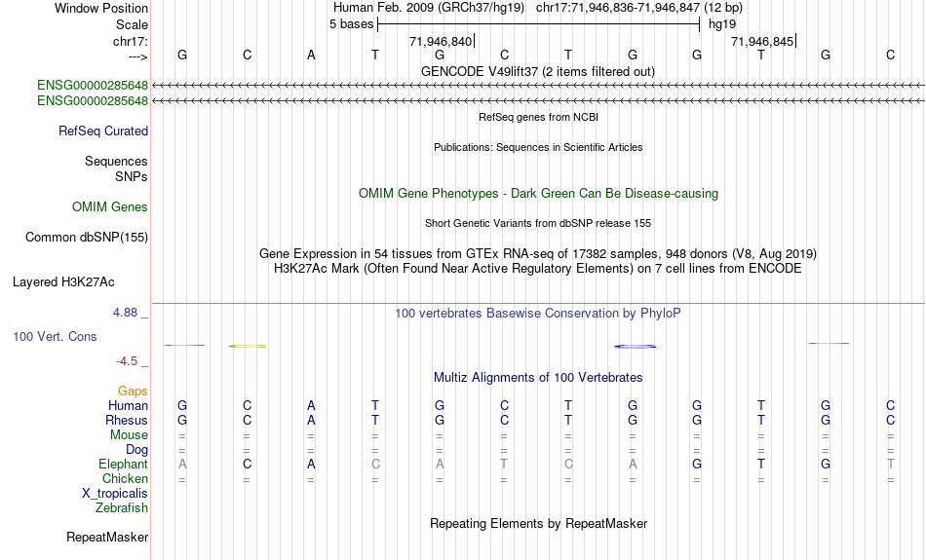Click the -4.5 conservation lower limit value
This screenshot has width=926, height=560.
pyautogui.click(x=127, y=361)
